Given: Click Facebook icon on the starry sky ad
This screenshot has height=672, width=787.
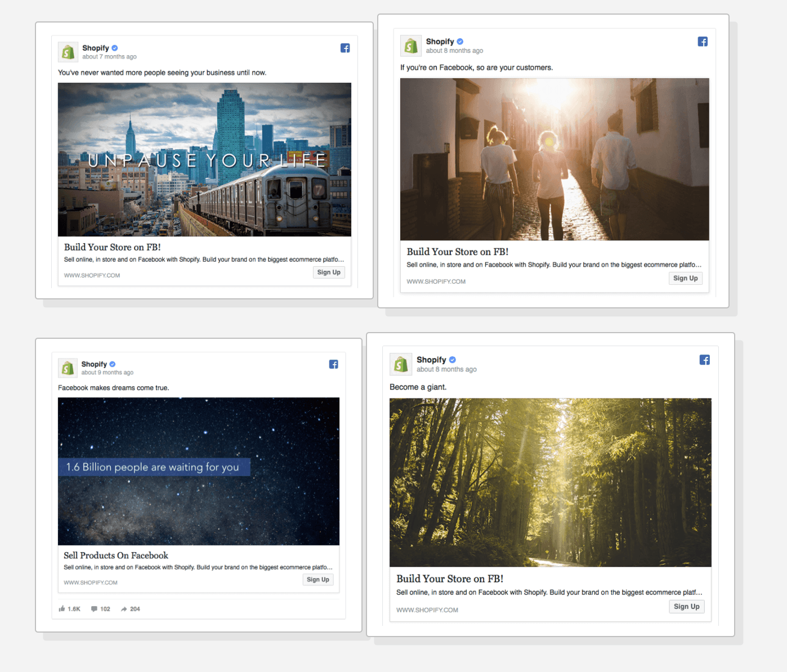Looking at the screenshot, I should (x=334, y=364).
